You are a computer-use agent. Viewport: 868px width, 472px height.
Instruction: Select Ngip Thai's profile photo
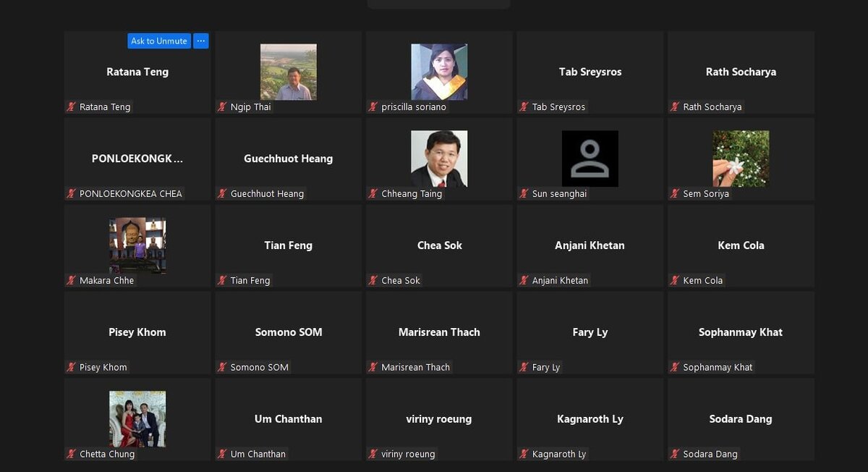pos(289,72)
